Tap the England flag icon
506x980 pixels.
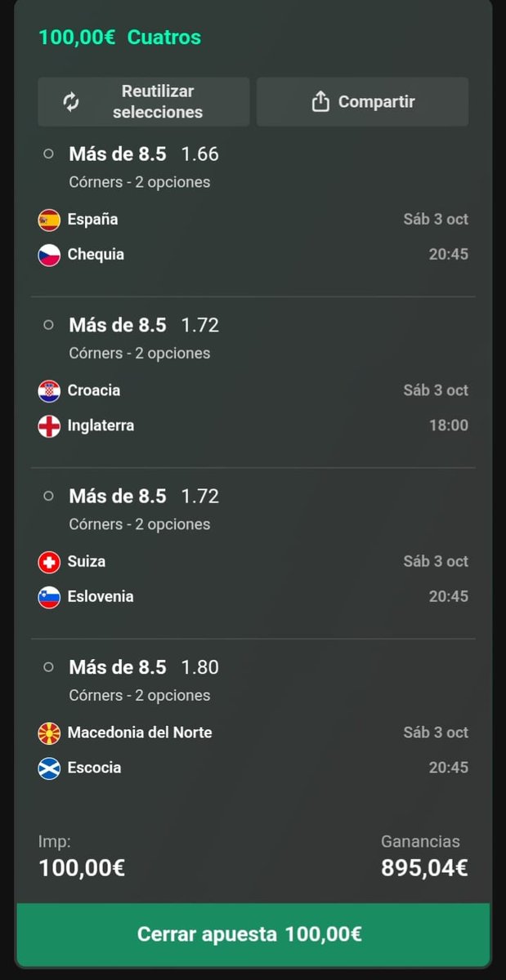coord(49,426)
